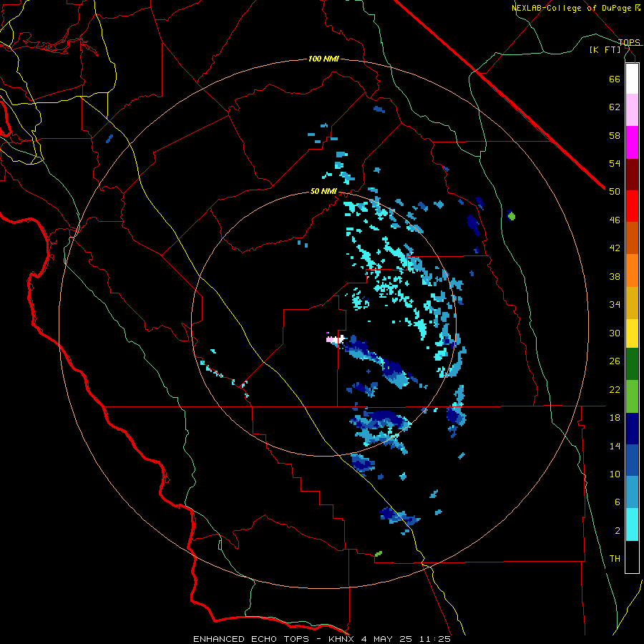The height and width of the screenshot is (644, 644).
Task: Select the dark red legend color block
Action: coord(632,175)
